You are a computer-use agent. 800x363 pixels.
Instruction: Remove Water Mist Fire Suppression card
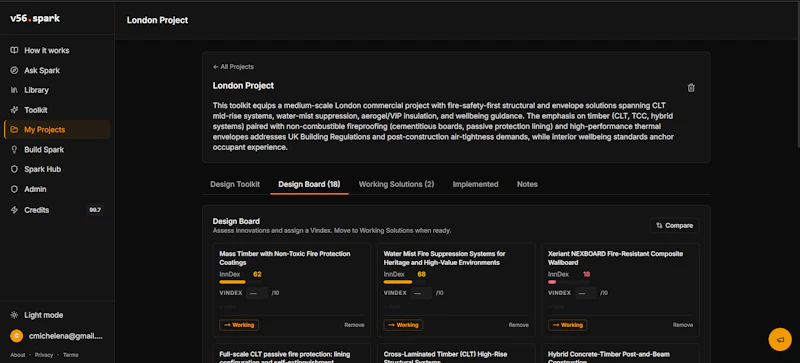pyautogui.click(x=518, y=325)
